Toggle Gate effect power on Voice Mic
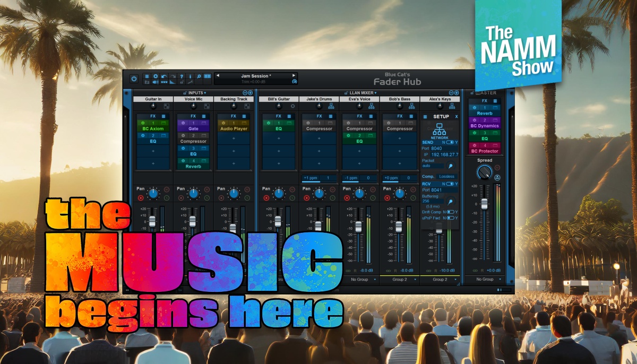The image size is (637, 364). [x=183, y=123]
